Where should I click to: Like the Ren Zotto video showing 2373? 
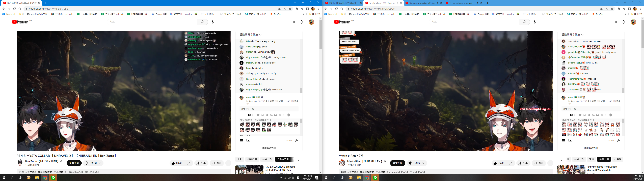pyautogui.click(x=177, y=163)
